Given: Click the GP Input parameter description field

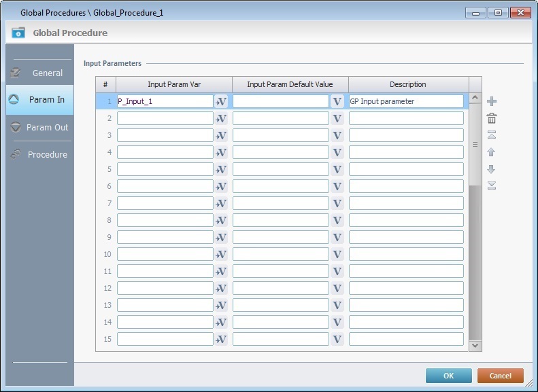Looking at the screenshot, I should point(406,101).
